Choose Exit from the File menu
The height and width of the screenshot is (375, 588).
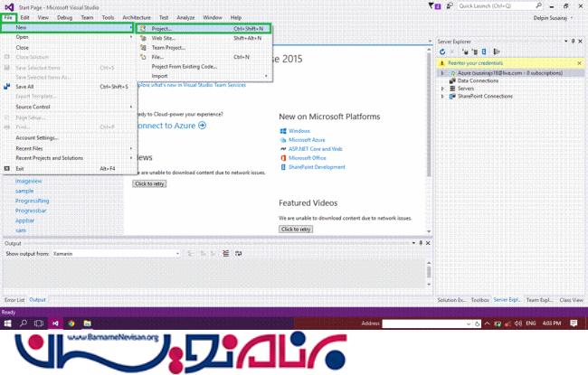coord(69,169)
